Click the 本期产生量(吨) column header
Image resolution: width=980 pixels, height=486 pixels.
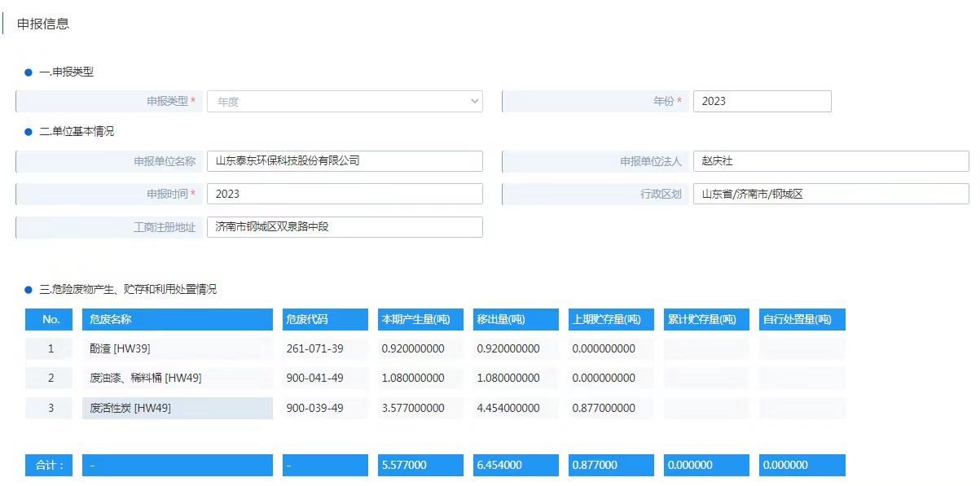[x=420, y=319]
